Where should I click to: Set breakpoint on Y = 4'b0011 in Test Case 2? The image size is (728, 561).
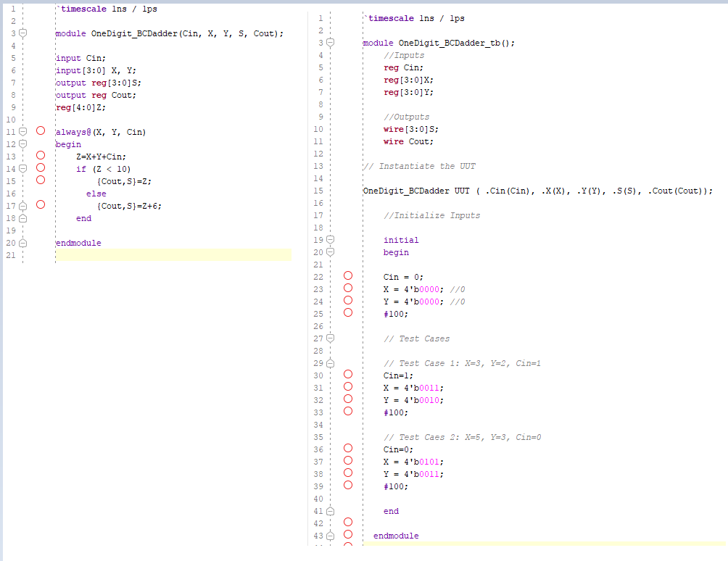pyautogui.click(x=348, y=474)
